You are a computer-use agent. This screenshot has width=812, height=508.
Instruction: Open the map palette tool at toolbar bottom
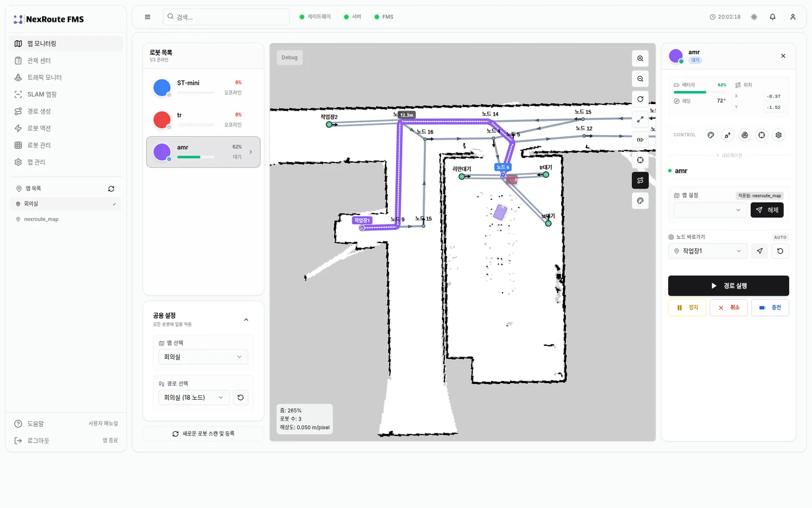pos(640,201)
